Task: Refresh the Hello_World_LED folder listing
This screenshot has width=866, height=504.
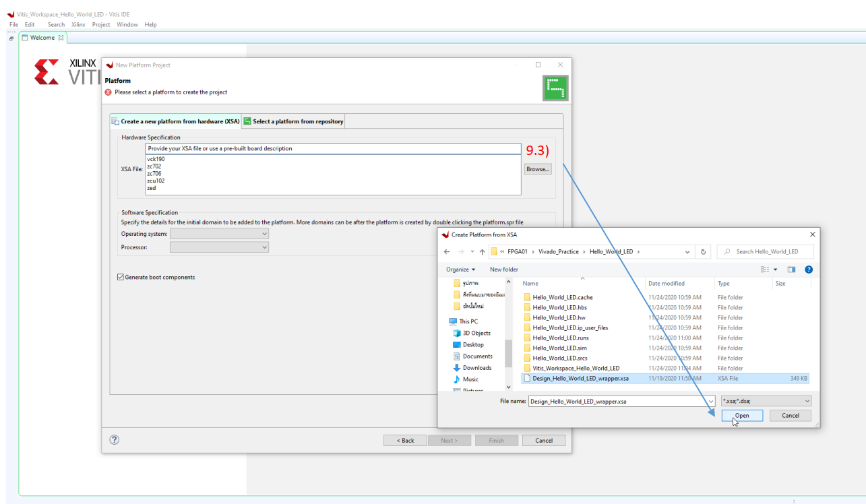Action: (703, 252)
